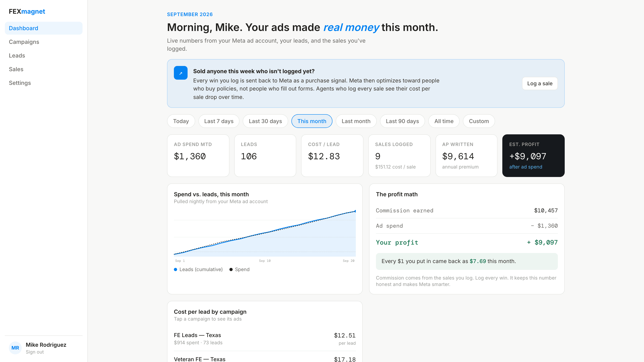
Task: Click the Spend vs. leads, this month title
Action: click(x=211, y=194)
